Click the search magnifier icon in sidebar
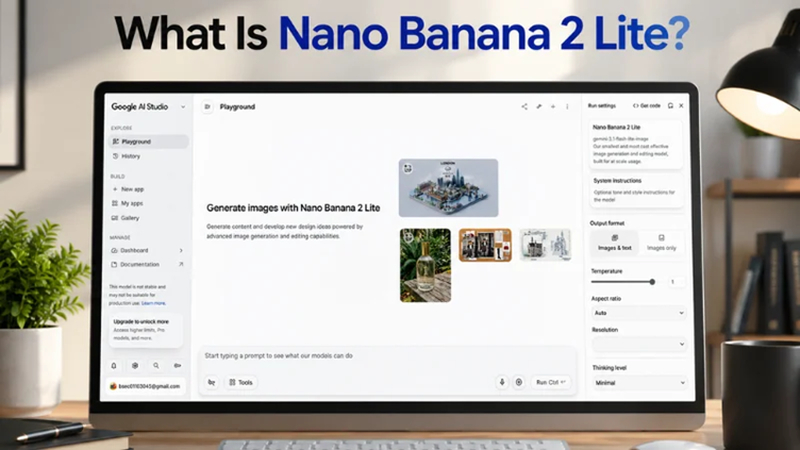This screenshot has width=800, height=450. coord(156,365)
